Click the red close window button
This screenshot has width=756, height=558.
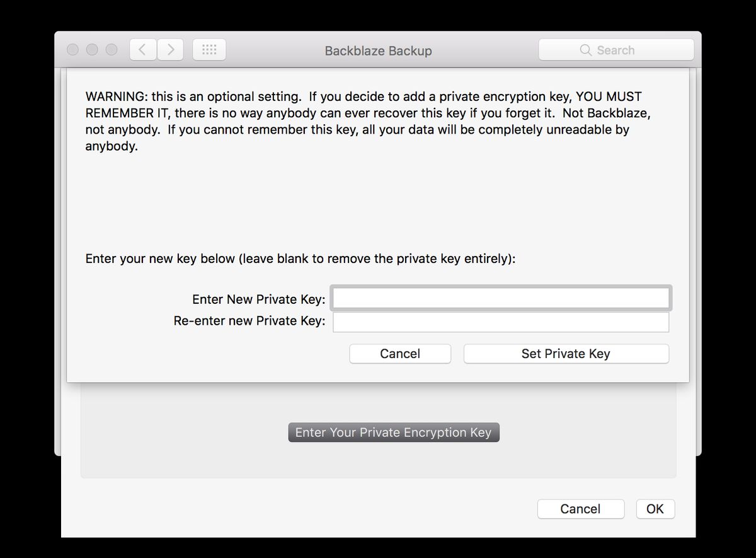(73, 50)
